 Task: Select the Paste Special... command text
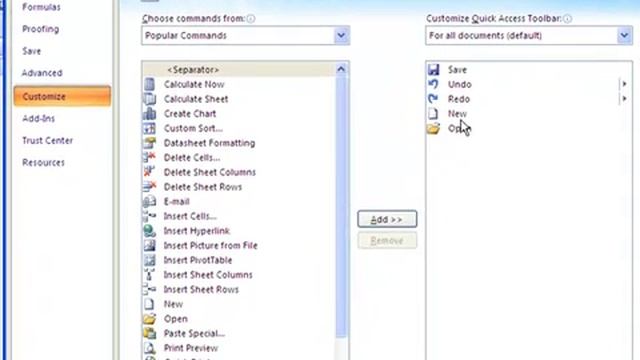coord(194,334)
